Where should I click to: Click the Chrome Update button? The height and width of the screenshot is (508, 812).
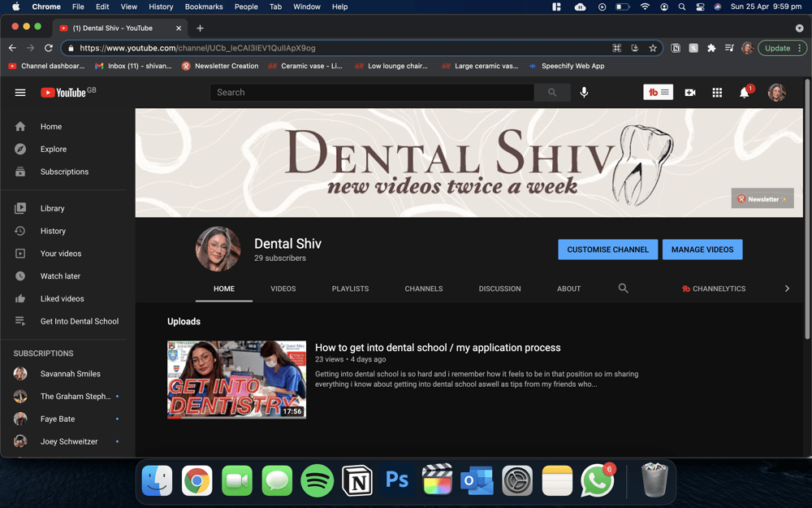coord(777,48)
